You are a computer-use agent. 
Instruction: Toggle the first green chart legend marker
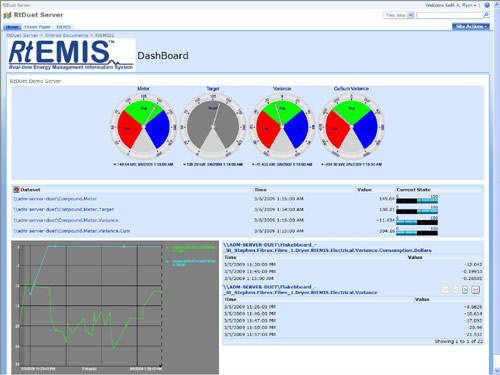pyautogui.click(x=167, y=248)
